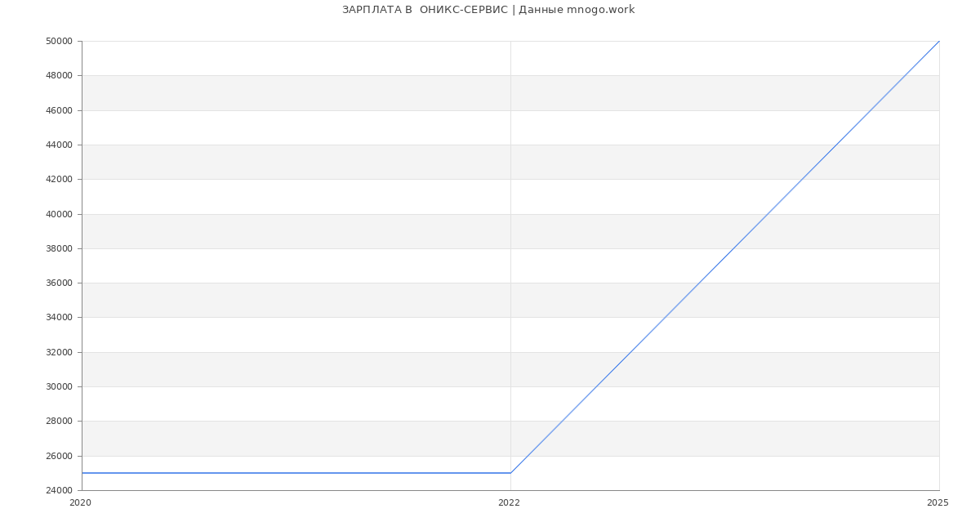Select the line's bend point at 2022
This screenshot has height=531, width=980.
click(x=510, y=473)
